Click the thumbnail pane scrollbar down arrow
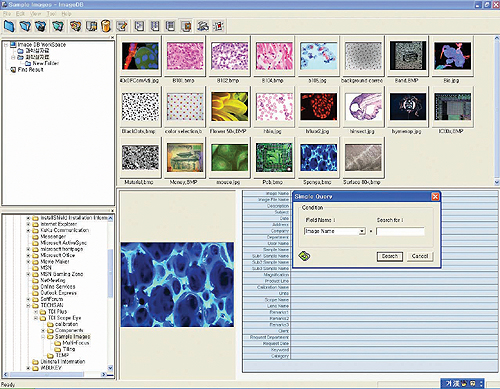The height and width of the screenshot is (389, 500). pyautogui.click(x=497, y=182)
